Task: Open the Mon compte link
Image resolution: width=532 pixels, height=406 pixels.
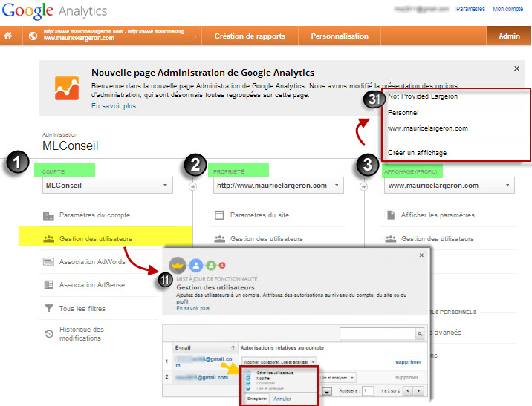Action: 507,9
